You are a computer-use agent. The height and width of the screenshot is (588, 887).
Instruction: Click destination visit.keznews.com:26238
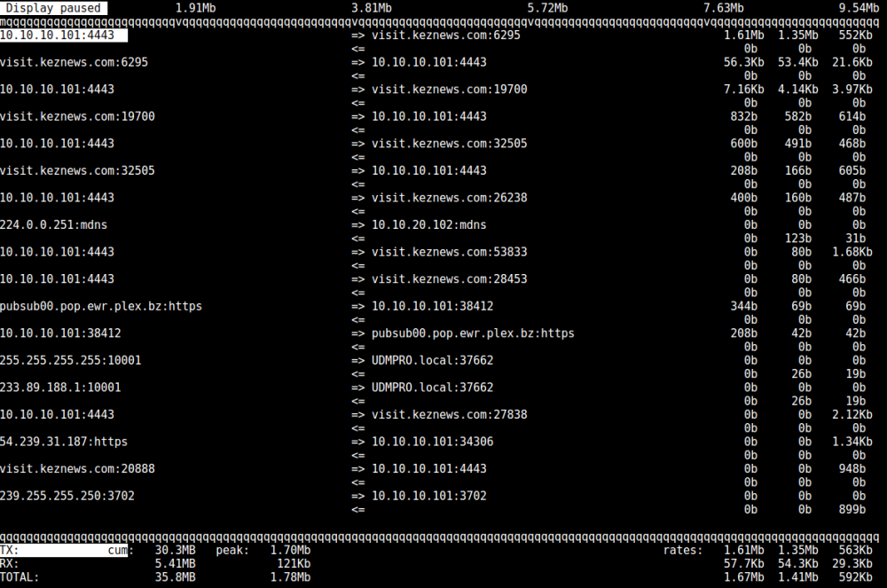point(449,198)
